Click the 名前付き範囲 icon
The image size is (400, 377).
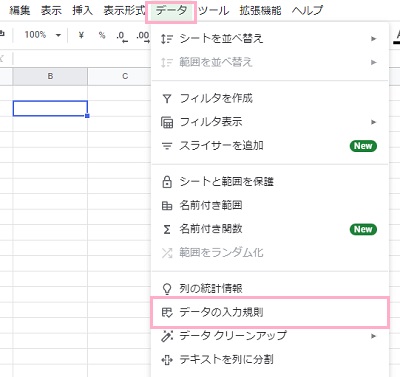click(167, 206)
